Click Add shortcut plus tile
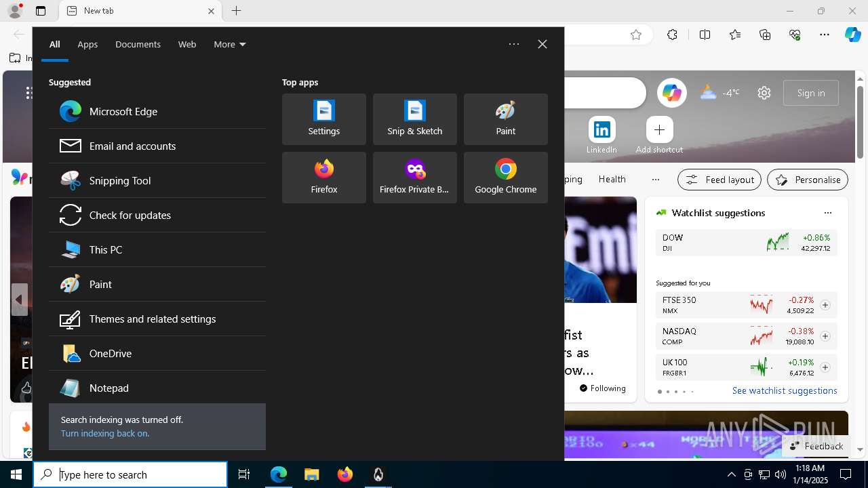The image size is (868, 488). [659, 136]
